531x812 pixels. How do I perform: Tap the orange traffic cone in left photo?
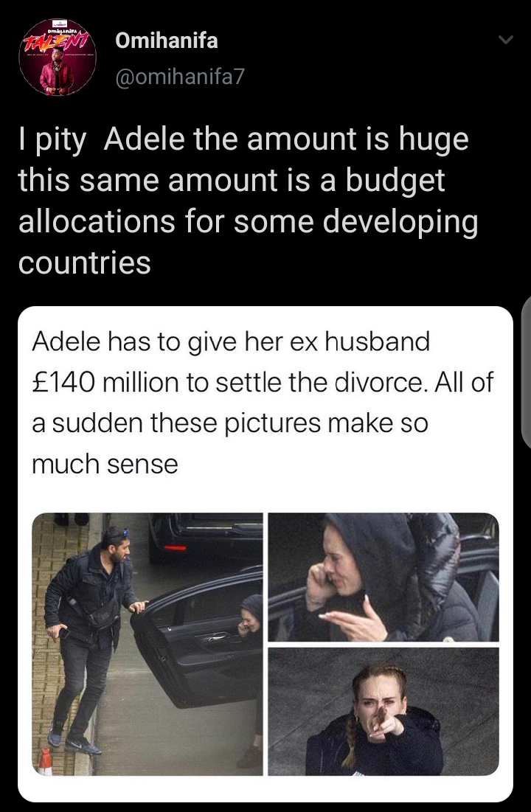[x=45, y=760]
